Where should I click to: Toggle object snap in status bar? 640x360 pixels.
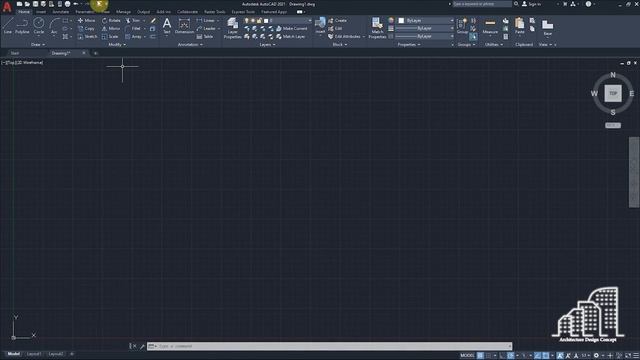point(546,356)
